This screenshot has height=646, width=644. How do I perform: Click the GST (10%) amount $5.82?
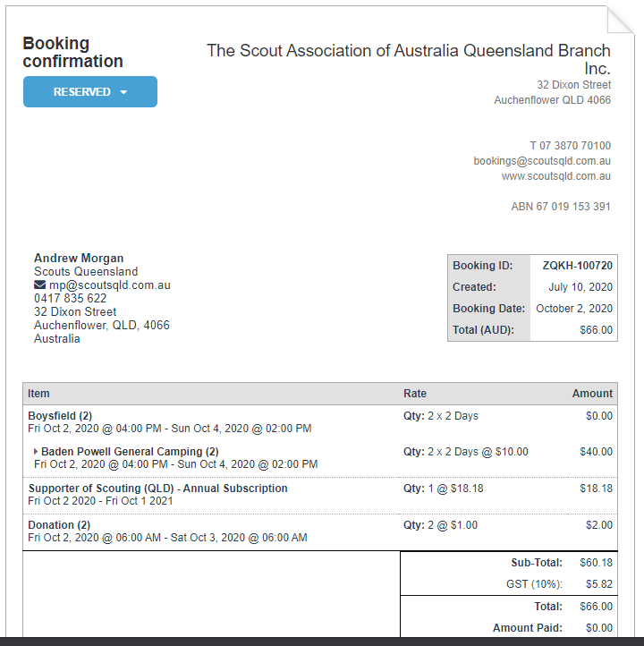[599, 584]
